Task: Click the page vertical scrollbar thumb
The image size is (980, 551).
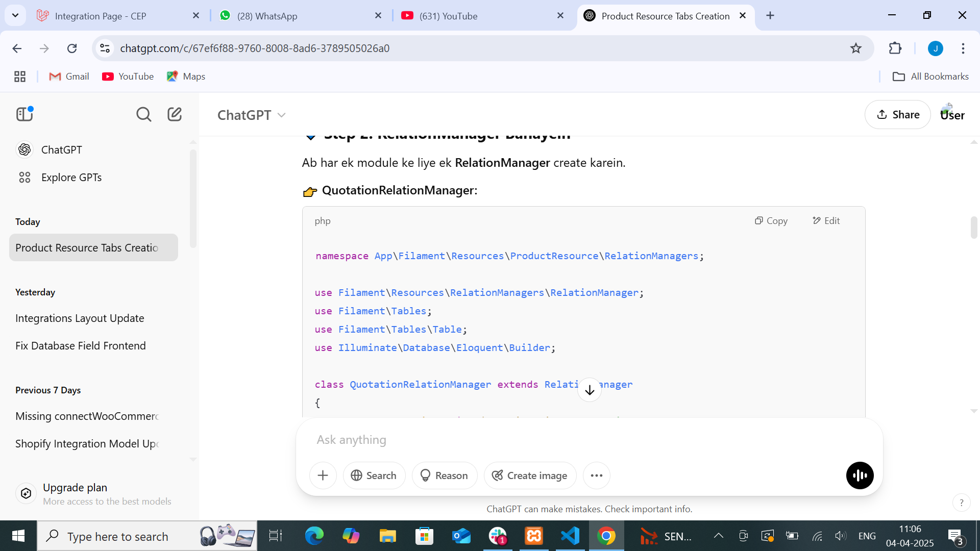Action: point(974,228)
